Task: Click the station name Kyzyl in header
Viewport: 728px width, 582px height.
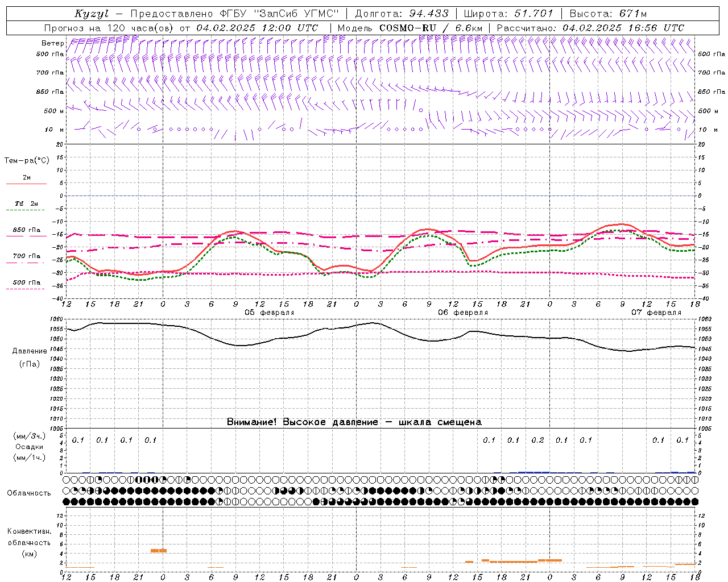Action: click(91, 14)
